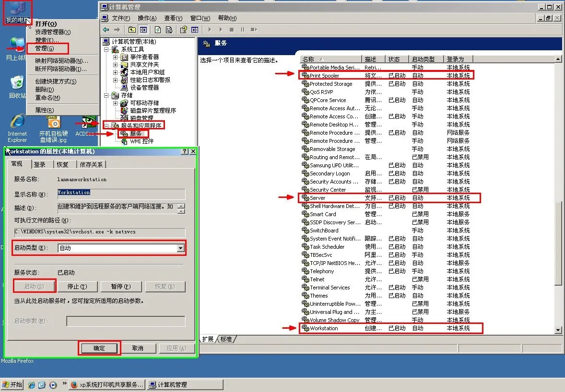Toggle the show/hide console tree button
This screenshot has height=392, width=565.
coord(143,30)
